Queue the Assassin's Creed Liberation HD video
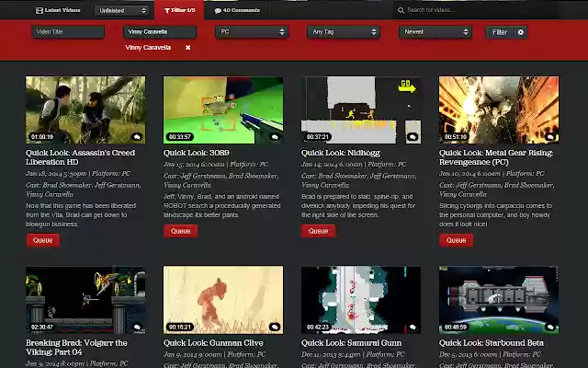This screenshot has width=588, height=368. pos(43,240)
